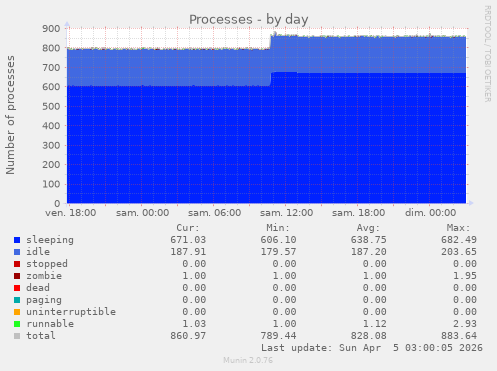Click the 'dead' legend label
Image resolution: width=497 pixels, height=371 pixels.
pos(38,288)
